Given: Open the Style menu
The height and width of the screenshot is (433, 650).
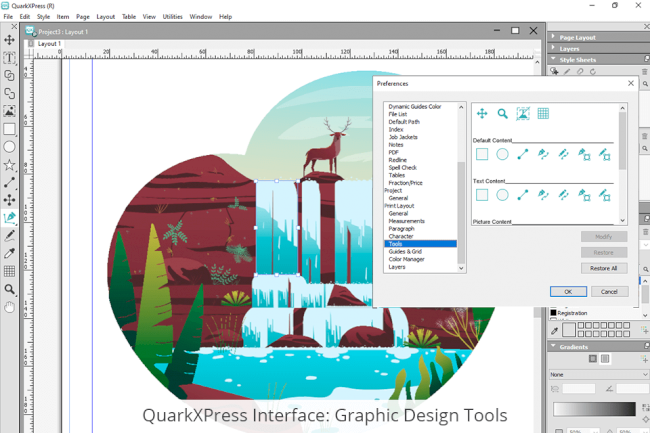Looking at the screenshot, I should tap(43, 17).
